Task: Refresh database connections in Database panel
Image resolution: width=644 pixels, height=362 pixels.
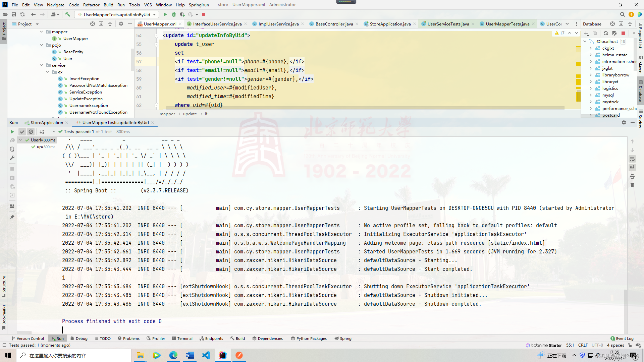Action: click(605, 33)
